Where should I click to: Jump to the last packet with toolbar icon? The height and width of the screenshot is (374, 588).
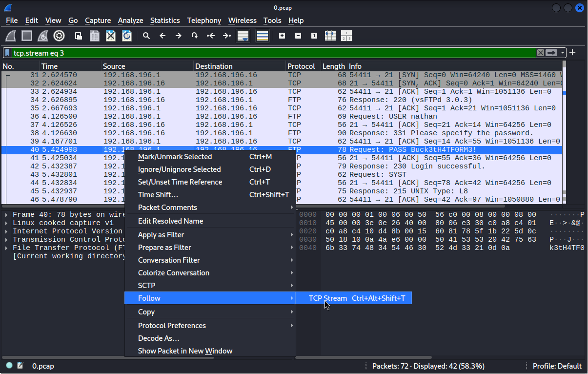[x=227, y=36]
